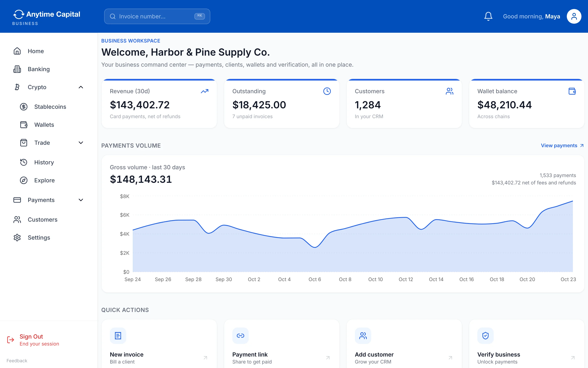Open the notifications bell
The width and height of the screenshot is (588, 368).
488,16
